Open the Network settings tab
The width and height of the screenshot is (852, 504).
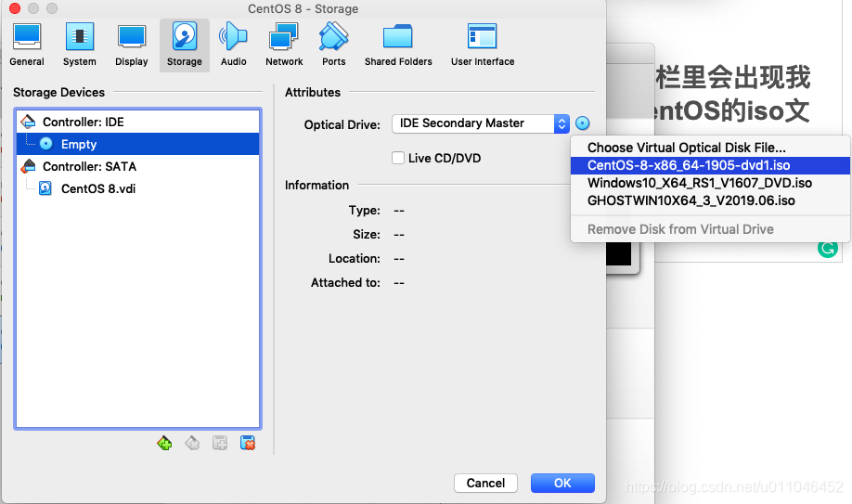point(284,45)
